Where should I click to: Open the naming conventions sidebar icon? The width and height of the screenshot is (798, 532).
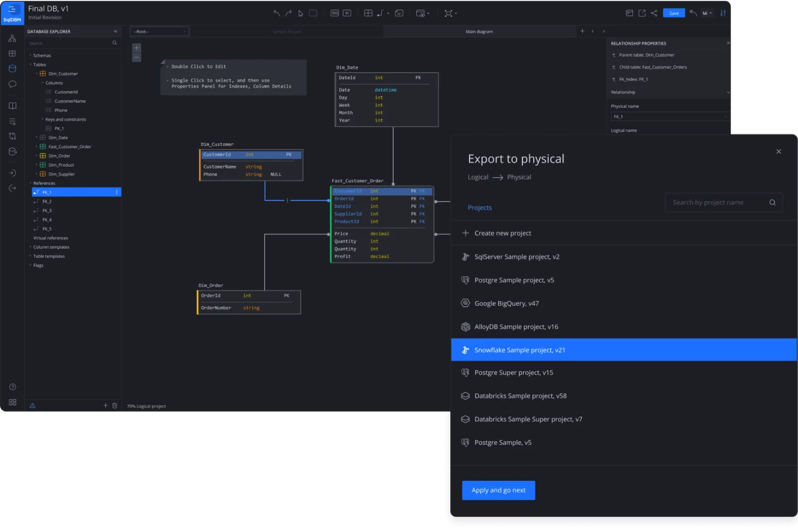12,122
